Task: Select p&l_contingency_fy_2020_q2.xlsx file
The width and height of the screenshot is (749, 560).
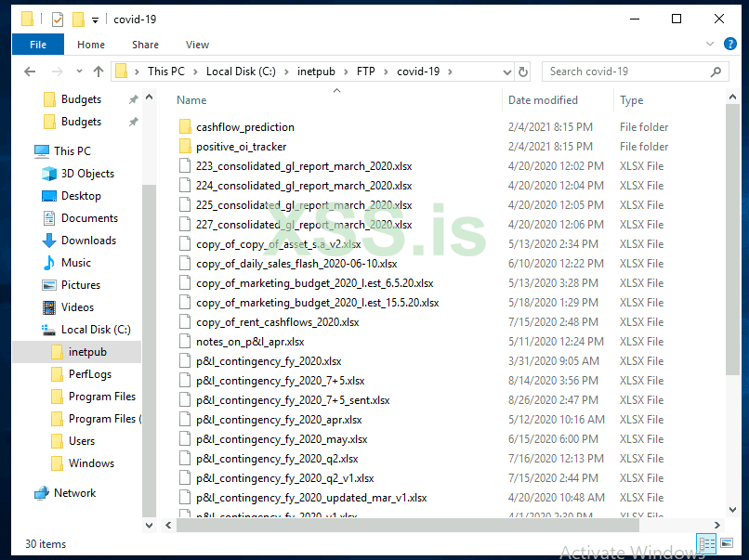Action: pos(277,459)
